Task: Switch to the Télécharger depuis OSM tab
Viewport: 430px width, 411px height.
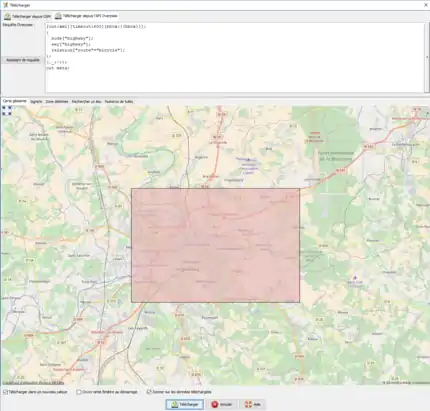Action: pyautogui.click(x=27, y=16)
